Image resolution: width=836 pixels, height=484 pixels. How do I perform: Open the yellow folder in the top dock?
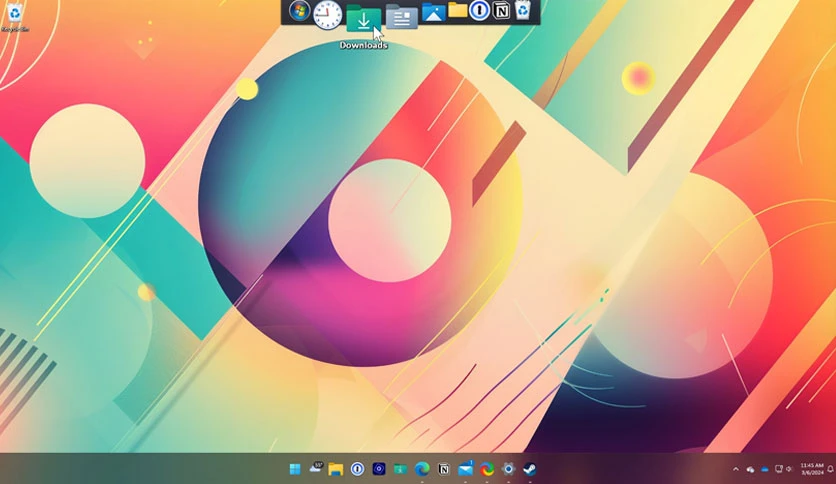coord(457,10)
